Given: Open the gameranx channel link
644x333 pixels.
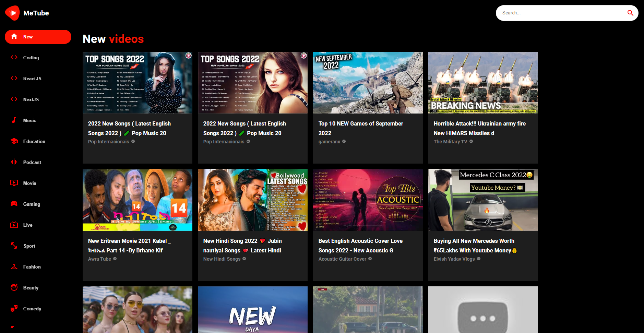Looking at the screenshot, I should [329, 142].
